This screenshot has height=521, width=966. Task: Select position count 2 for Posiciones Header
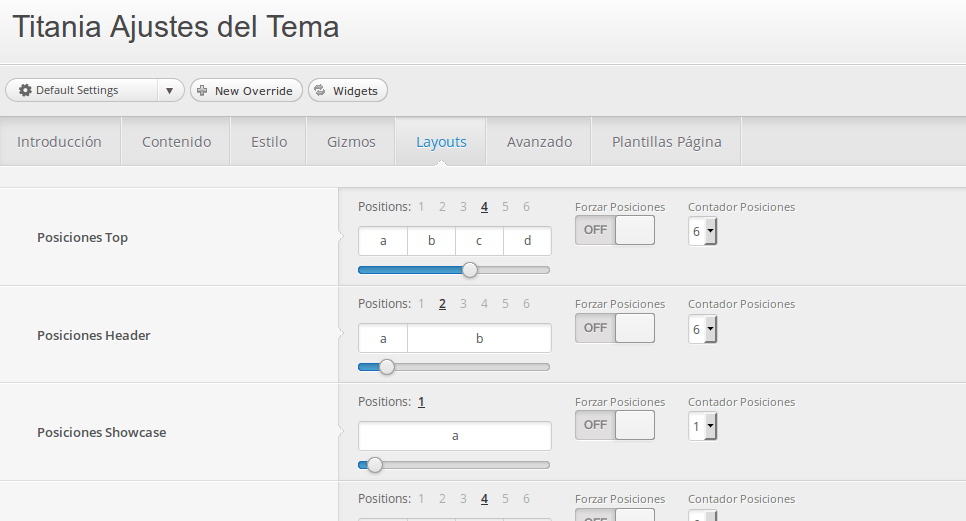point(442,304)
